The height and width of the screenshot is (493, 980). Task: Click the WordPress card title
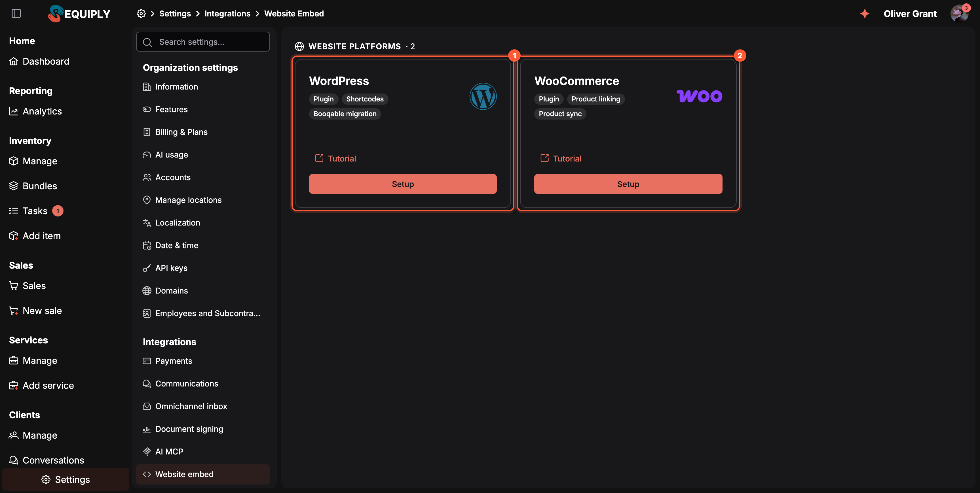pos(339,80)
